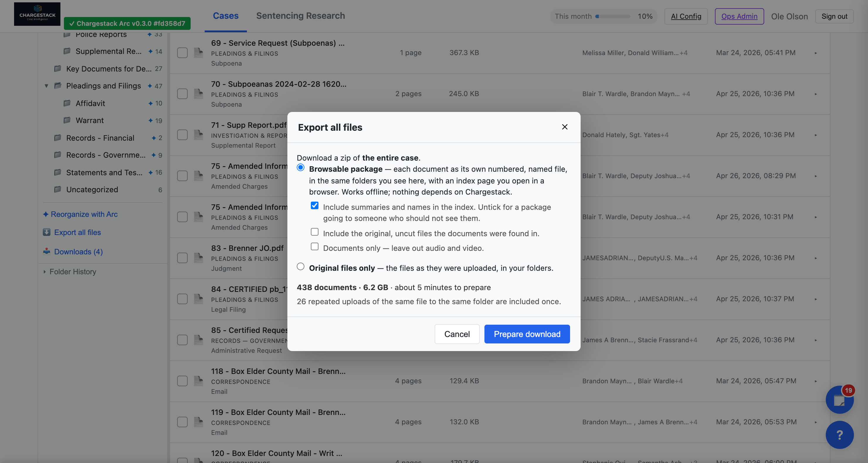Close the Export all files dialog
Screen dimensions: 868x463
click(x=565, y=127)
